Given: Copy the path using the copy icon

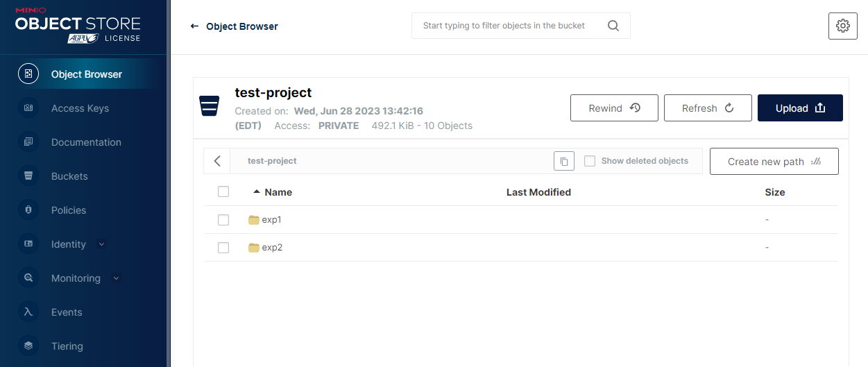Looking at the screenshot, I should pyautogui.click(x=564, y=161).
